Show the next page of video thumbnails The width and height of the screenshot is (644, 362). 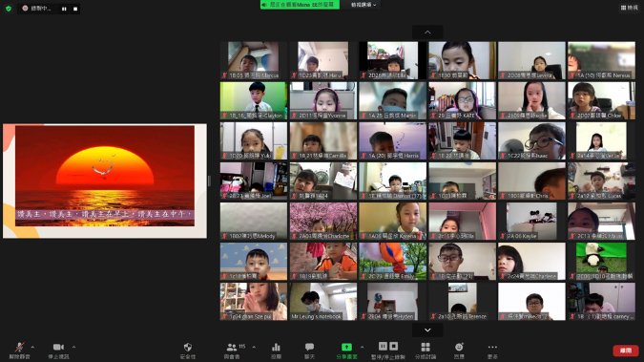click(427, 330)
